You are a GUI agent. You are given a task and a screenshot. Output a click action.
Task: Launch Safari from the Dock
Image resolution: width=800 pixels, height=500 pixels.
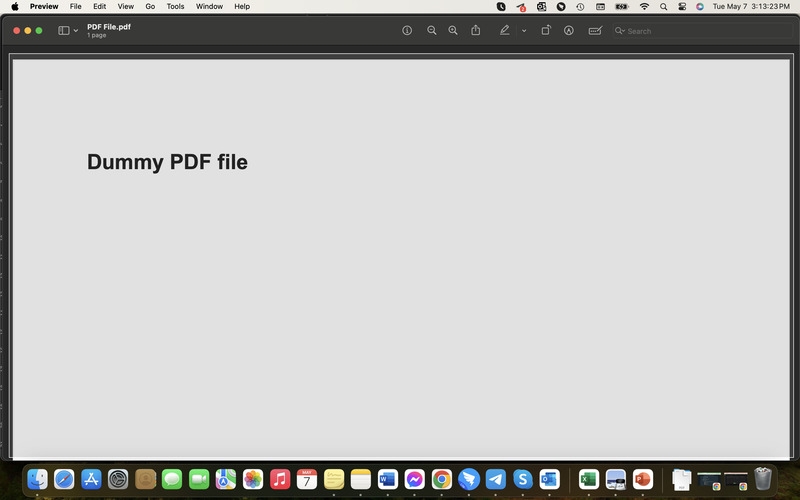click(x=64, y=480)
